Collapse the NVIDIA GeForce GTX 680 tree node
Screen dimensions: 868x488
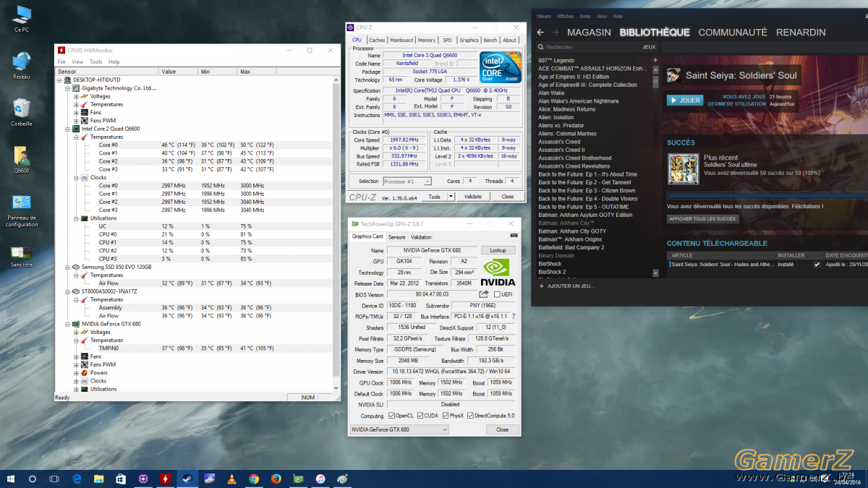pyautogui.click(x=67, y=324)
